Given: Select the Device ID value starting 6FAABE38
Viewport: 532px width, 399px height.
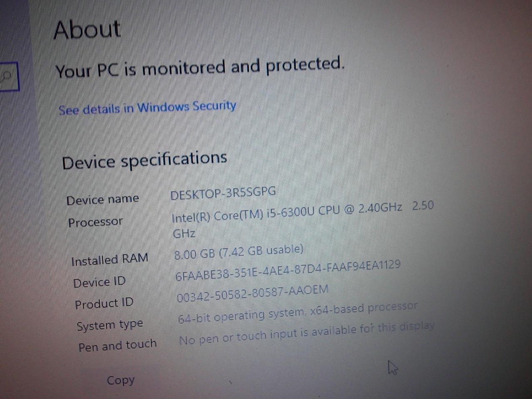Looking at the screenshot, I should click(x=288, y=270).
